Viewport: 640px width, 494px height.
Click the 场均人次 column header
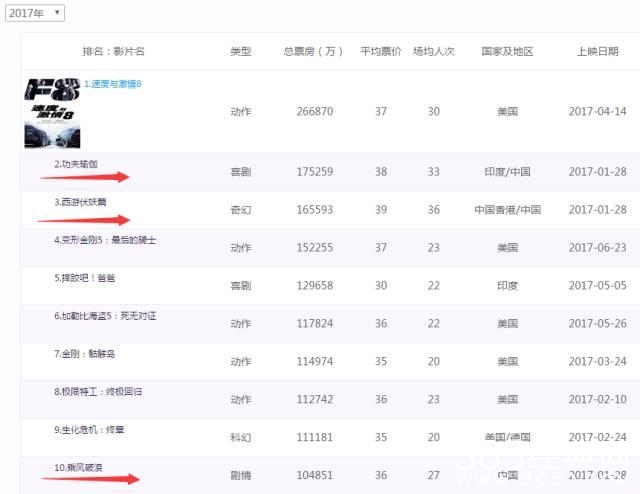pyautogui.click(x=434, y=51)
